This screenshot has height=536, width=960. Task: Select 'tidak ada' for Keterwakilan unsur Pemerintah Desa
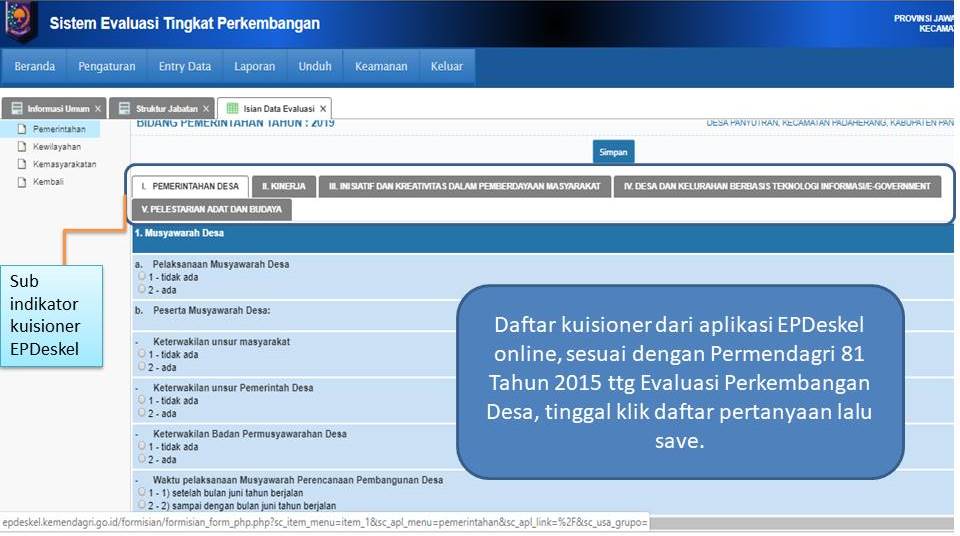pyautogui.click(x=141, y=399)
